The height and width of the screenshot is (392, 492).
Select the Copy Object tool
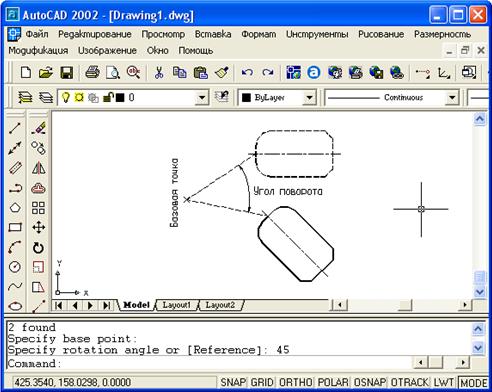pos(39,148)
